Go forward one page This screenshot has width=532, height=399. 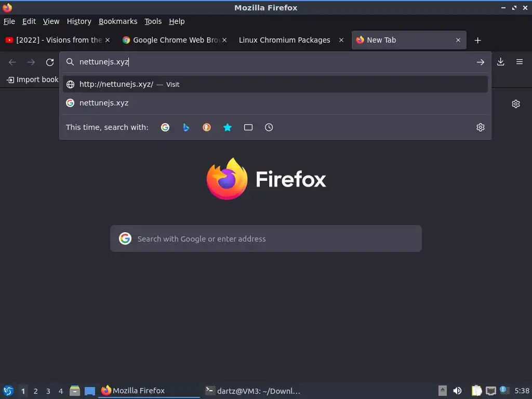[x=31, y=62]
